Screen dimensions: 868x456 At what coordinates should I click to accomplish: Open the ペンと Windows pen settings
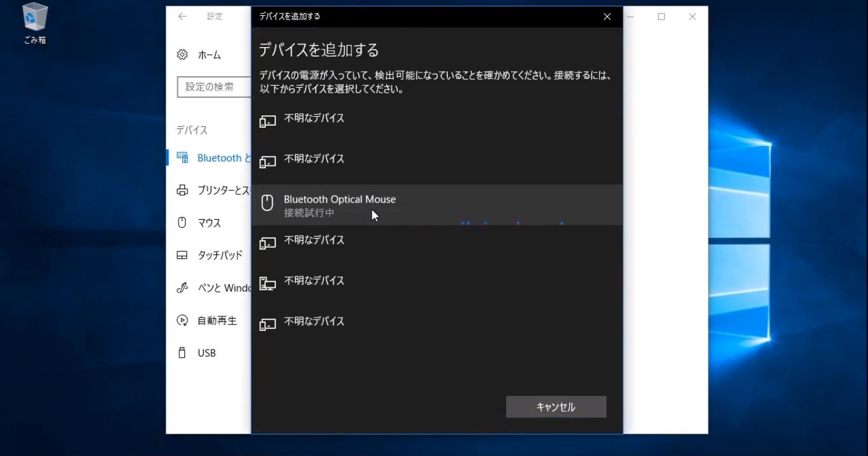(x=214, y=288)
